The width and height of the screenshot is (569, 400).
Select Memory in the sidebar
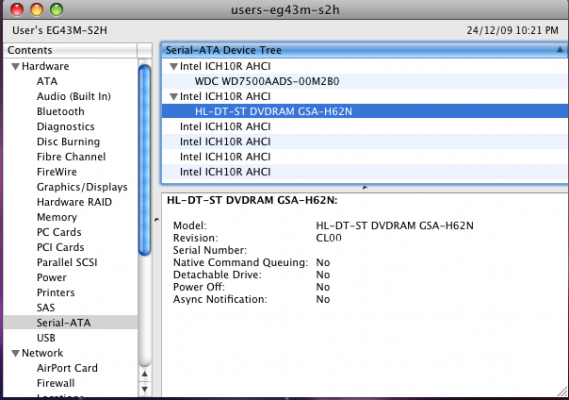[x=57, y=217]
